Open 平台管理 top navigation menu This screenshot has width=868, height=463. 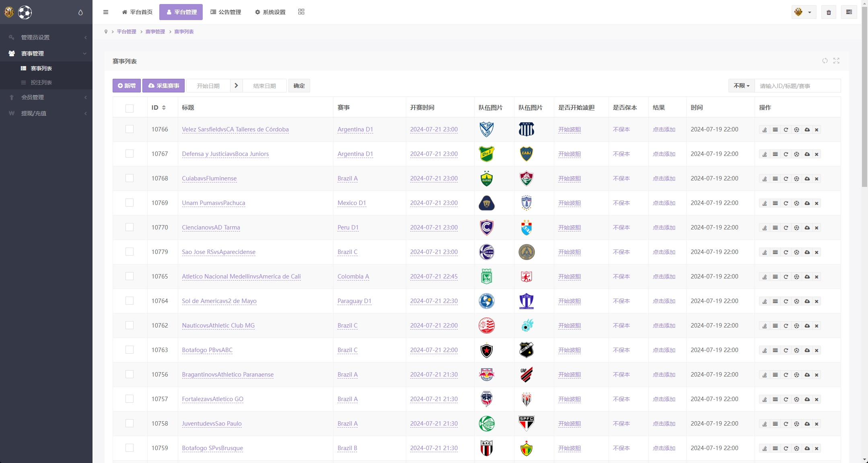point(181,12)
